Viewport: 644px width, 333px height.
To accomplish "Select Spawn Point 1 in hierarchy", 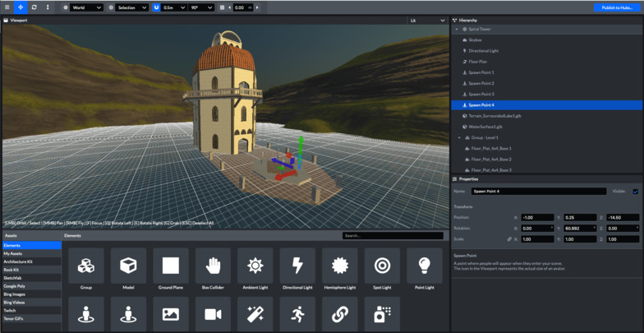I will [x=547, y=72].
